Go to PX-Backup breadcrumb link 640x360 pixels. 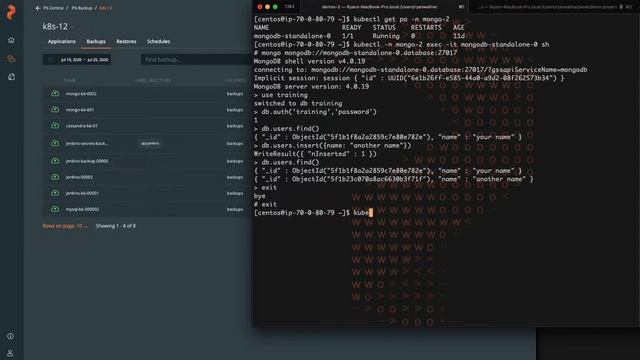point(82,8)
